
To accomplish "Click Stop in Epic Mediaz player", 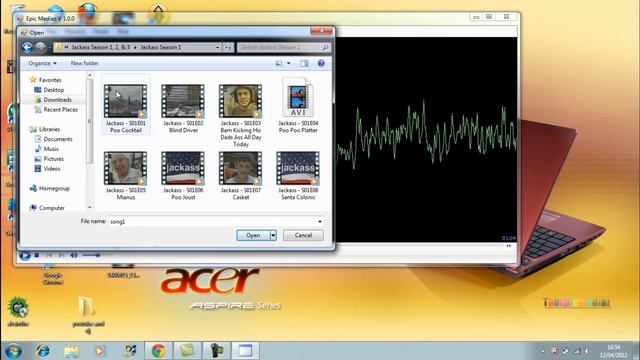I will click(x=37, y=255).
